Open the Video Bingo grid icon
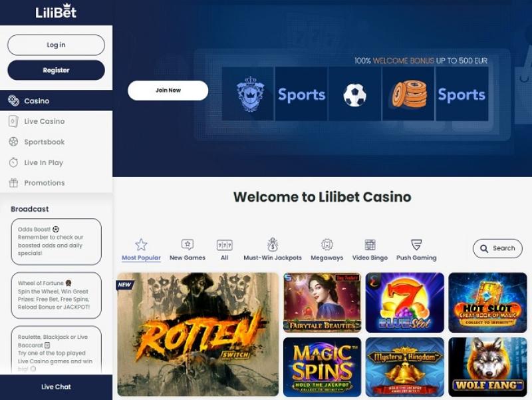Viewport: 532px width, 400px height. click(x=370, y=244)
